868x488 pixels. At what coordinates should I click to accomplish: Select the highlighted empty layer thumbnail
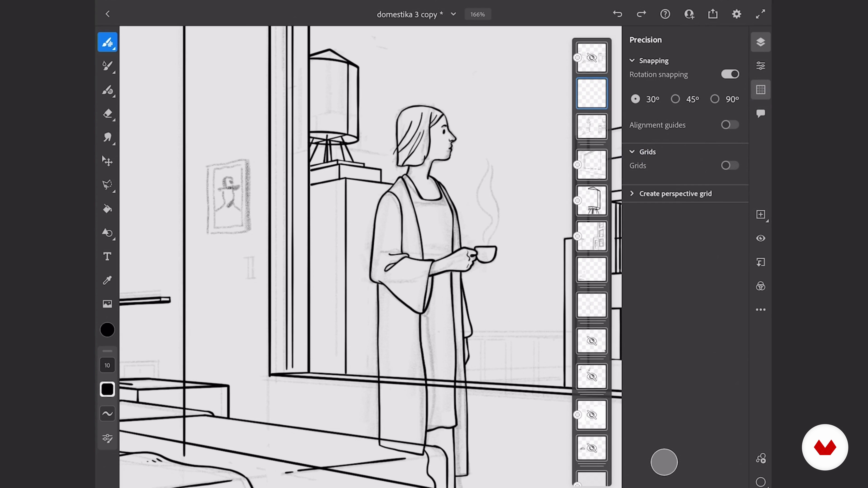[x=591, y=93]
